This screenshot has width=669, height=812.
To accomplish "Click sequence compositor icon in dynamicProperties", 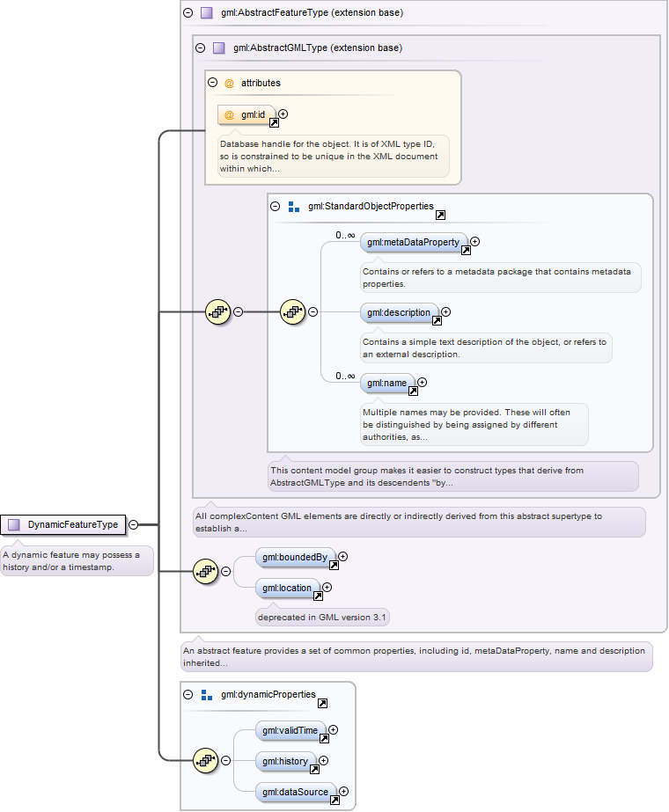I will [x=206, y=761].
